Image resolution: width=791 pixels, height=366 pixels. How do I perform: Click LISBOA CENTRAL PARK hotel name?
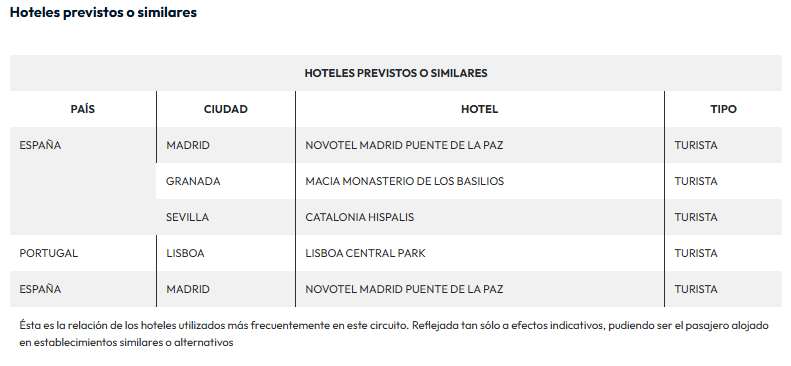(x=365, y=253)
